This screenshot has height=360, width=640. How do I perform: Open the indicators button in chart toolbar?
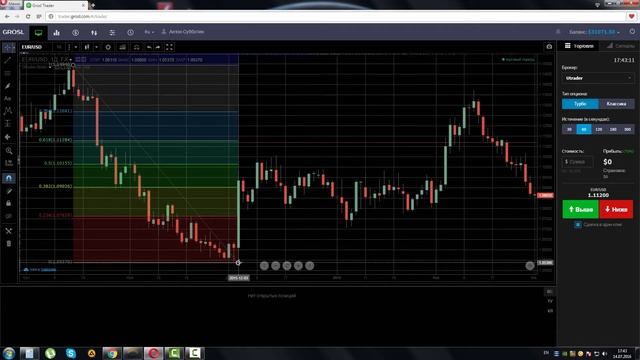[122, 47]
